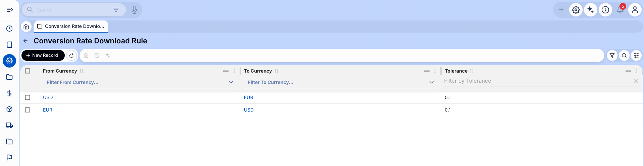This screenshot has width=644, height=166.
Task: Open the user profile icon
Action: [x=635, y=10]
